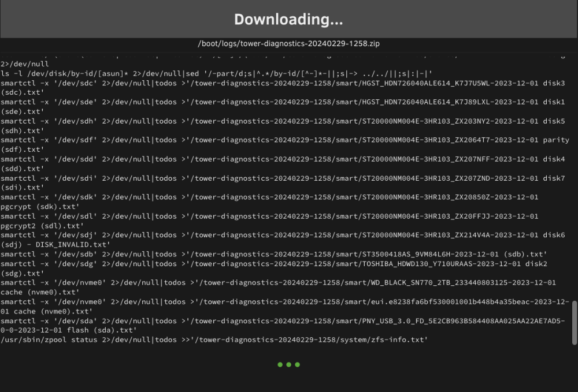
Task: Click the smartctl line for '/dev/sdk'
Action: coord(269,197)
